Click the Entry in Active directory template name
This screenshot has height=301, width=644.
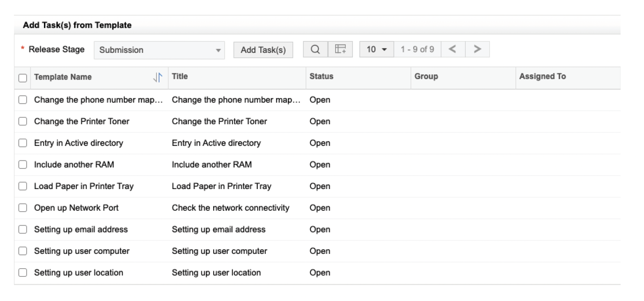click(78, 143)
